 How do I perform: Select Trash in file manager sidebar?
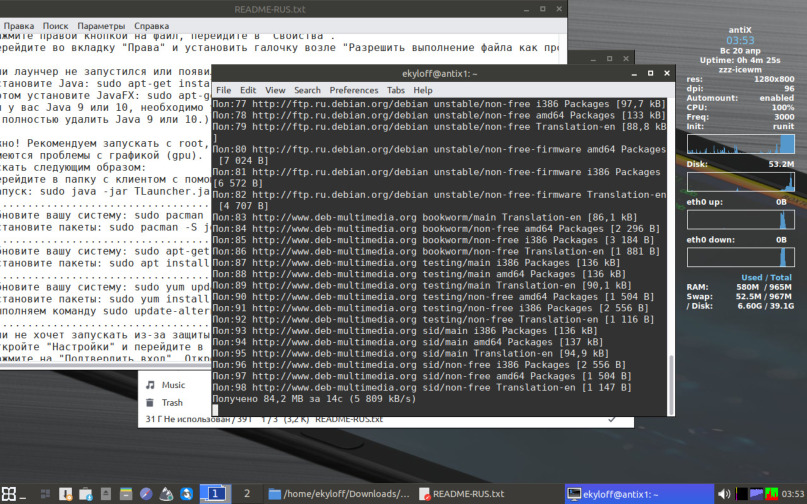point(172,403)
